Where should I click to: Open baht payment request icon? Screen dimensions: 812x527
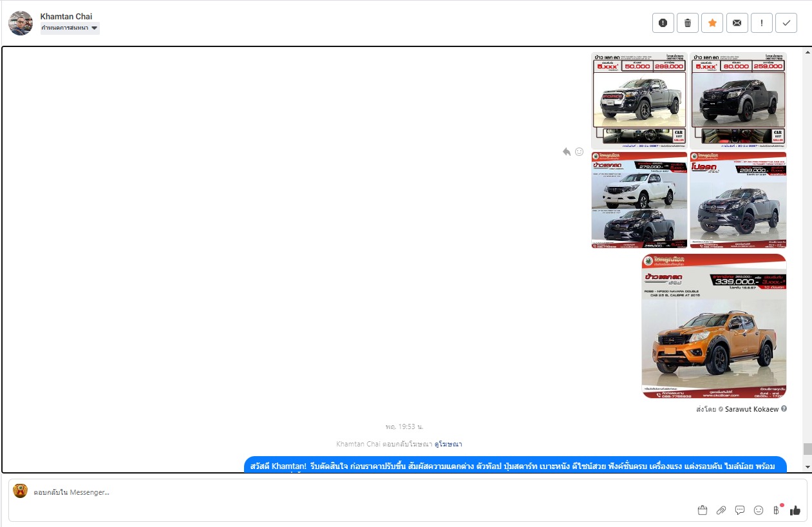tap(777, 510)
